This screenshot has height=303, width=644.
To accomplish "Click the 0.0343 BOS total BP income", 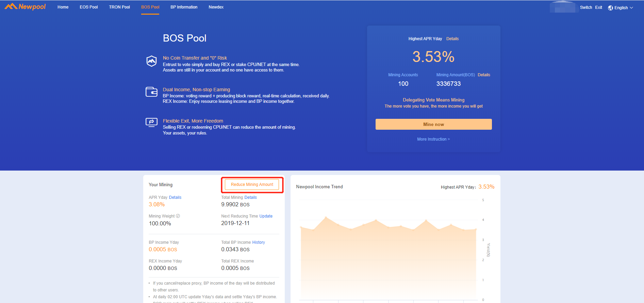I will coord(235,250).
